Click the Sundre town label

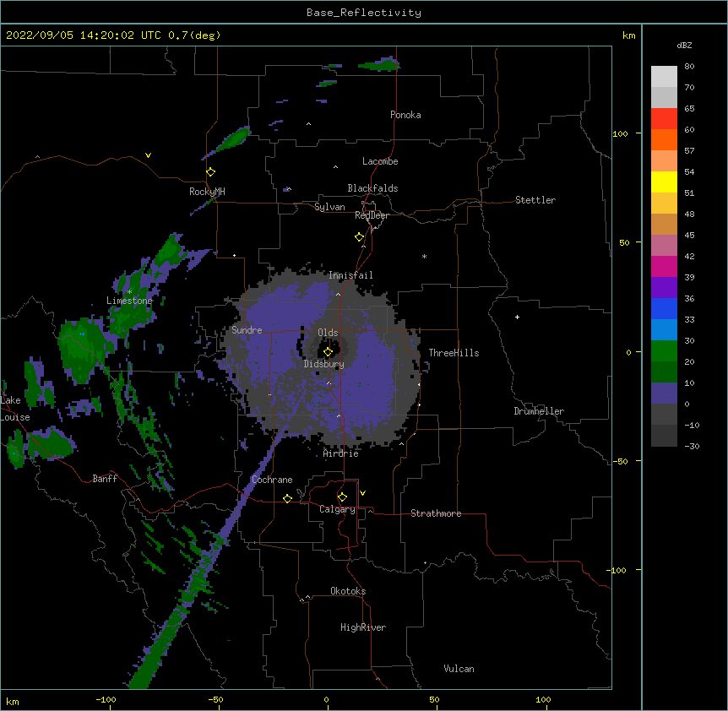(x=247, y=330)
